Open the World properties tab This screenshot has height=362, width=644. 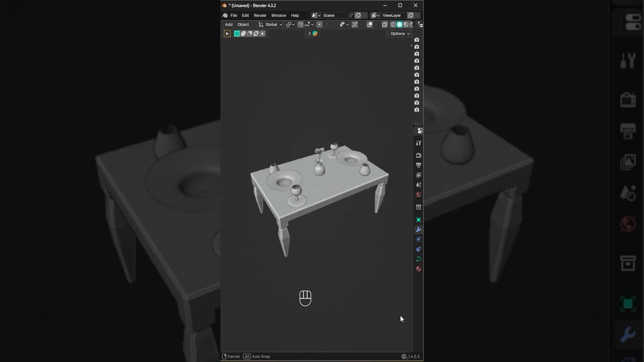[418, 195]
